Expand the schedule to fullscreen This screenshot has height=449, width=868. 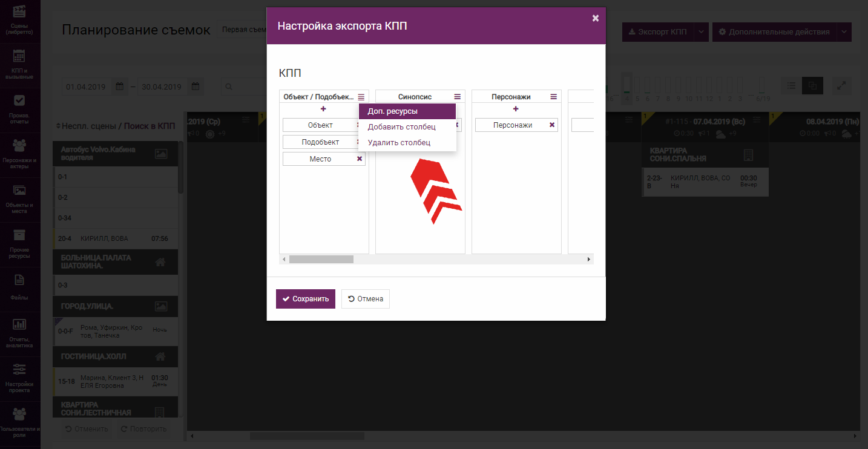click(x=841, y=86)
